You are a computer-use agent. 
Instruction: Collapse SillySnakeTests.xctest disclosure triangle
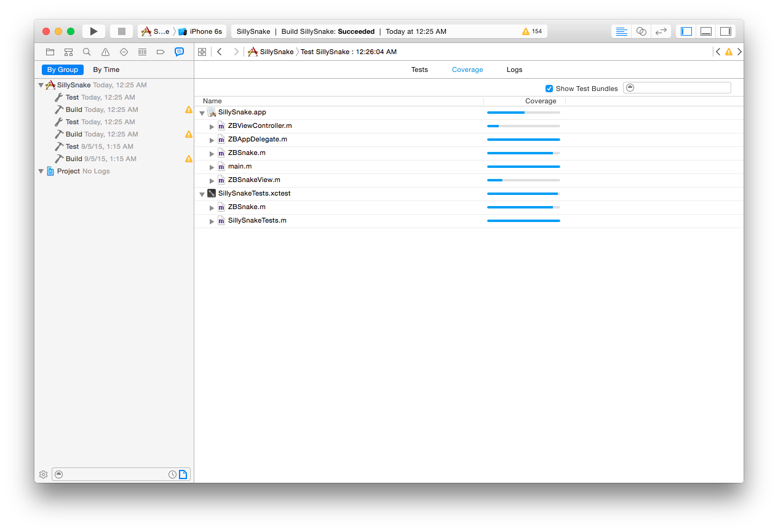pos(202,194)
